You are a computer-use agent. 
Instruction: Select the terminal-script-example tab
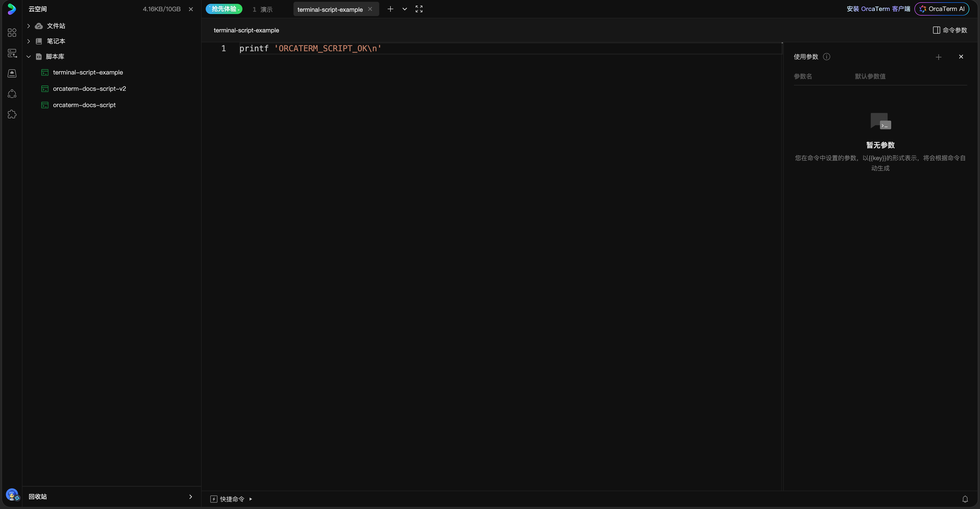(330, 9)
